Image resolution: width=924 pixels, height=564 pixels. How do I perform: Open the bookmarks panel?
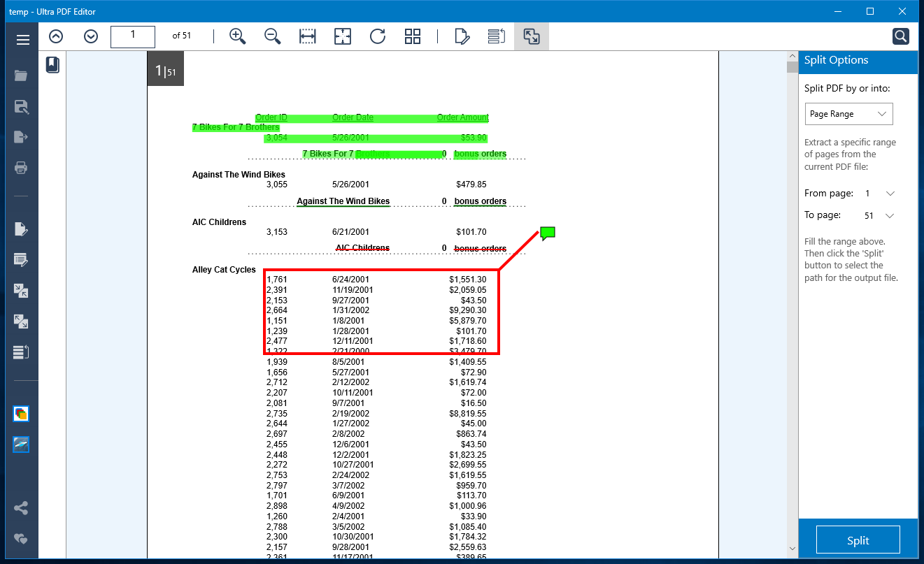pyautogui.click(x=52, y=65)
